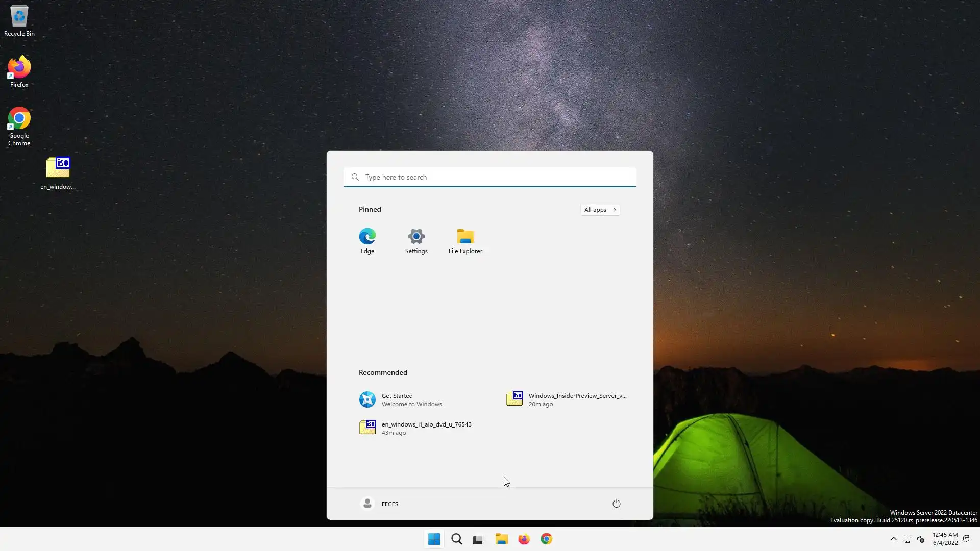Image resolution: width=980 pixels, height=551 pixels.
Task: Open pinned Settings gear icon
Action: pos(416,241)
